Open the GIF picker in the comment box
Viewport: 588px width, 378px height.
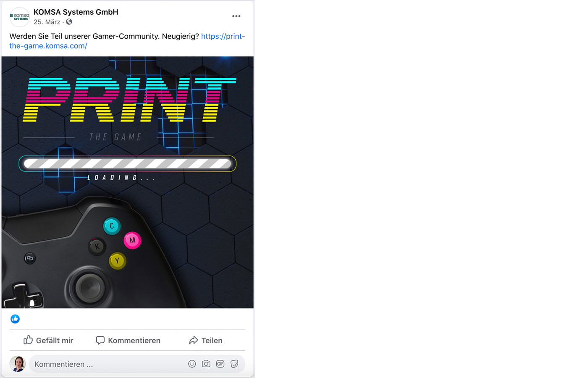click(220, 364)
